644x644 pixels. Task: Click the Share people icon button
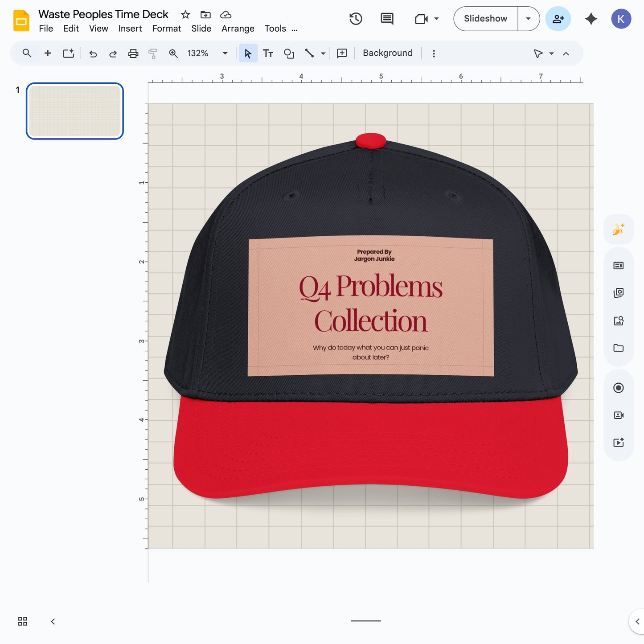pyautogui.click(x=558, y=19)
